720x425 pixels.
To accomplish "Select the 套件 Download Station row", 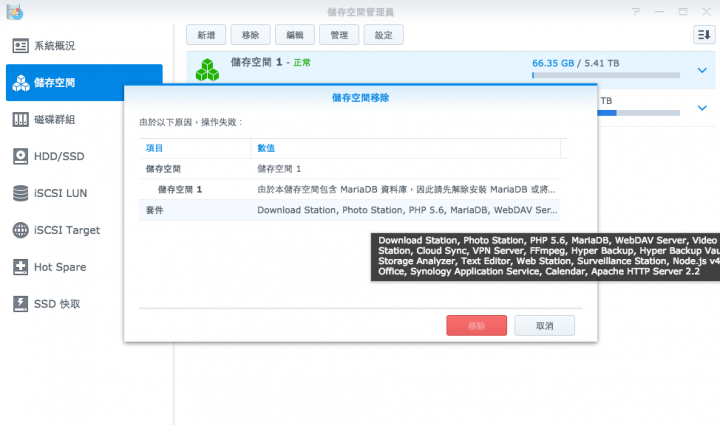I will (349, 210).
